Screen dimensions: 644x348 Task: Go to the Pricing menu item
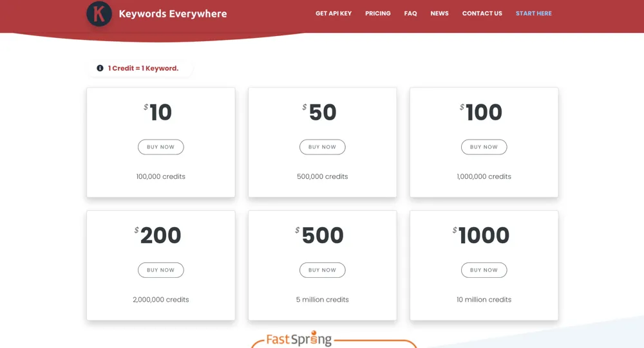(378, 14)
